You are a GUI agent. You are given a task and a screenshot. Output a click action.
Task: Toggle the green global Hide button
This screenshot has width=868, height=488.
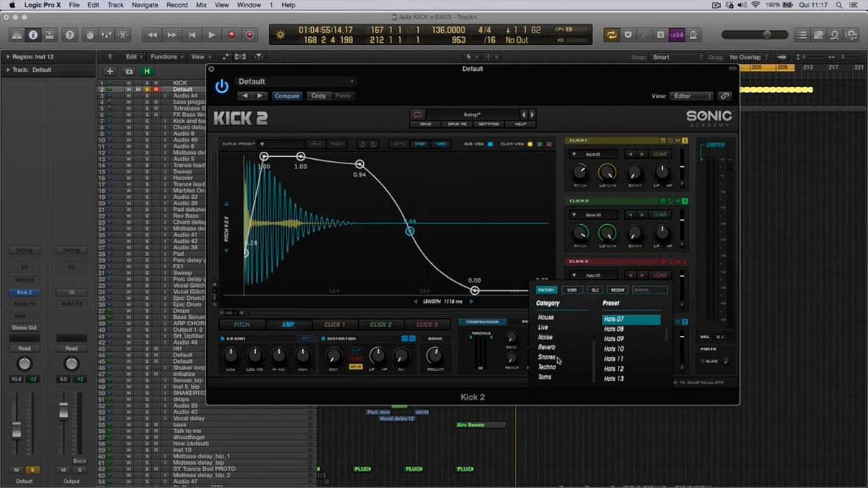tap(148, 71)
